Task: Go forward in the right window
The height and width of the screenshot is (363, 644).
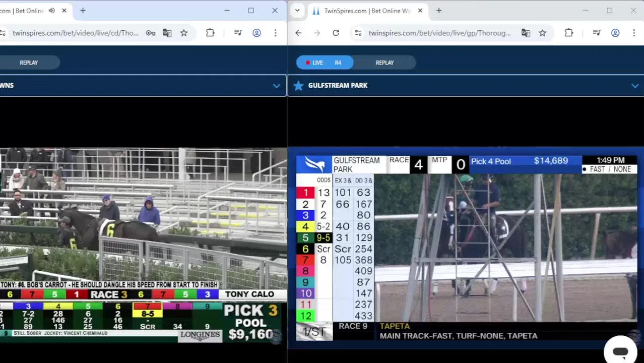Action: pos(317,33)
